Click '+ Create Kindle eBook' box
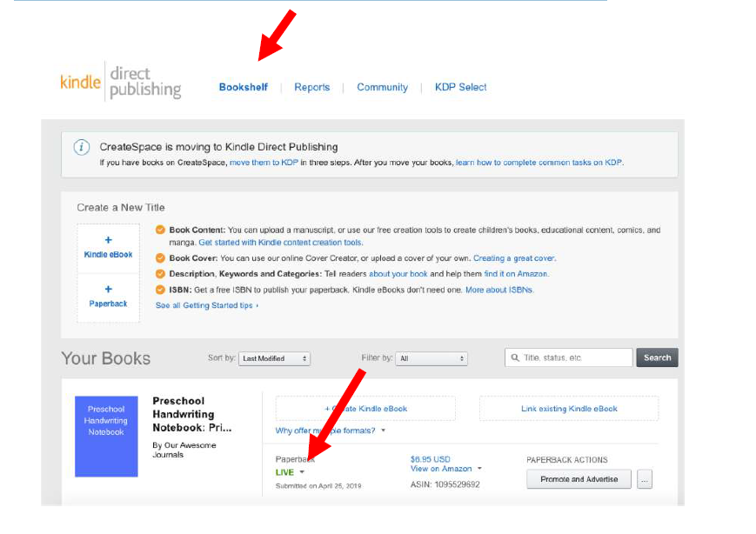 click(365, 409)
